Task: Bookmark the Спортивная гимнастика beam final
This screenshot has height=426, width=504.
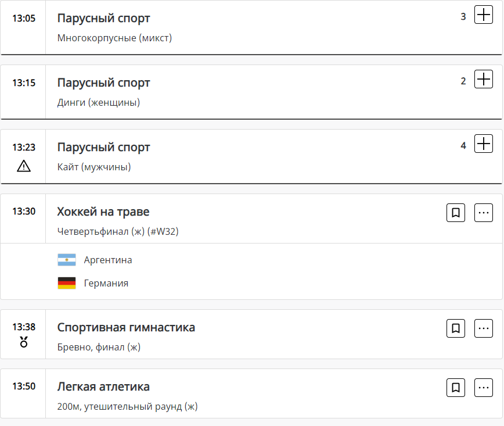Action: 456,328
